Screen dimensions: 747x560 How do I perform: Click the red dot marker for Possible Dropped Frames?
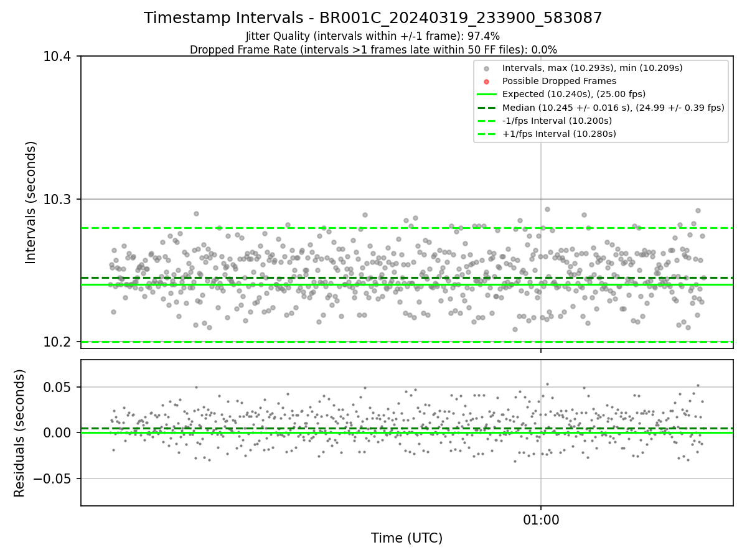(x=487, y=82)
